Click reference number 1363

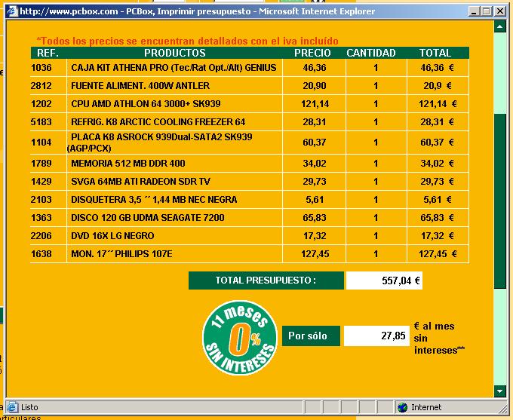tap(41, 218)
